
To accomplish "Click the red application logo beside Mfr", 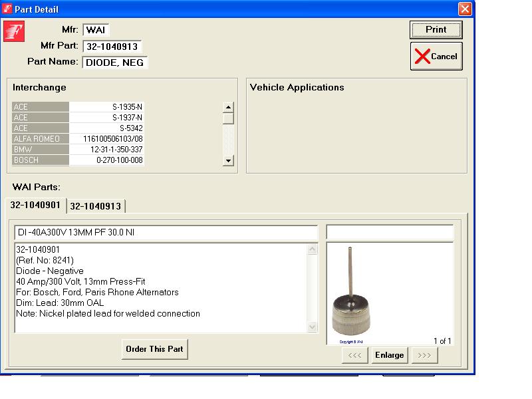I will 14,31.
